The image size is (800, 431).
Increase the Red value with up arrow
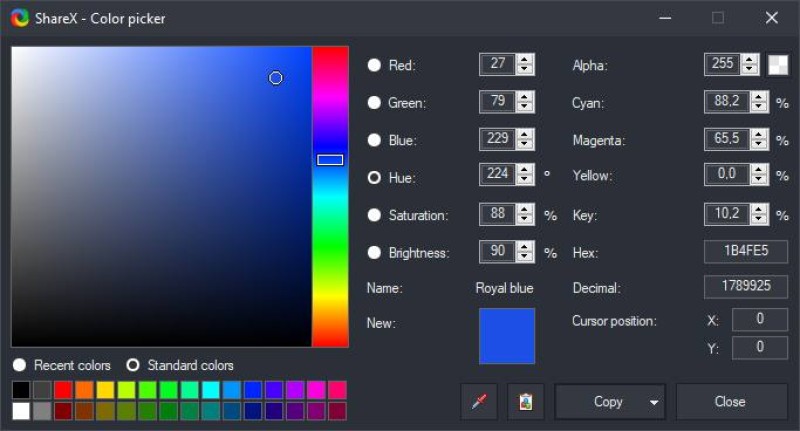point(525,59)
